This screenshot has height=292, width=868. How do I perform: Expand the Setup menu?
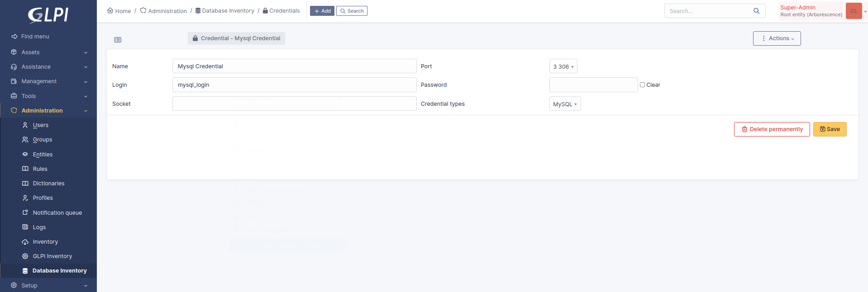[x=48, y=286]
